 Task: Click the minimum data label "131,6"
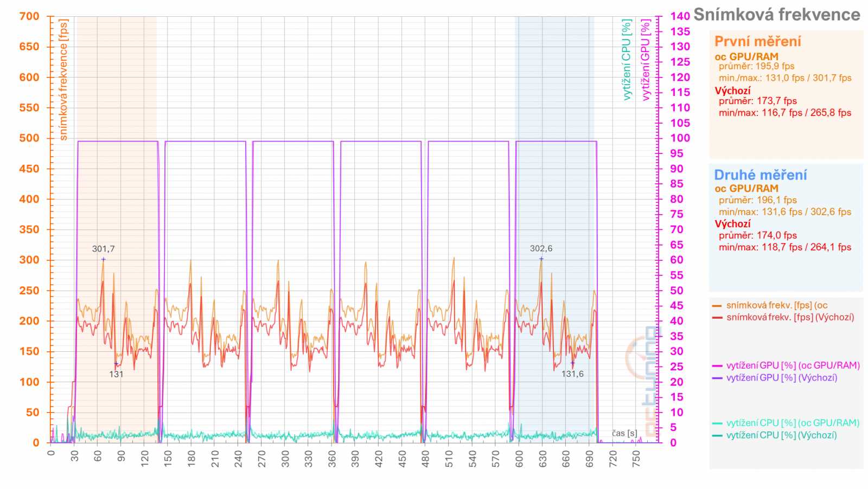pyautogui.click(x=572, y=374)
